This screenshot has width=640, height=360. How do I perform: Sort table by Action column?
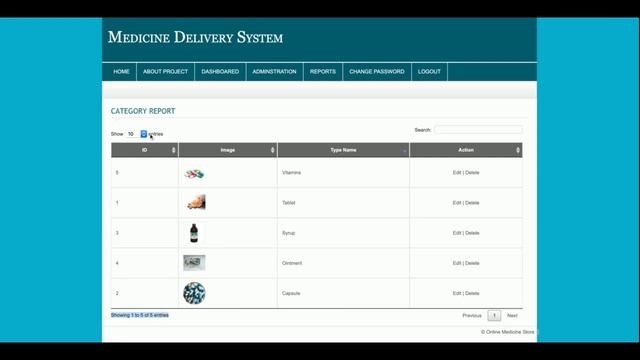[466, 150]
